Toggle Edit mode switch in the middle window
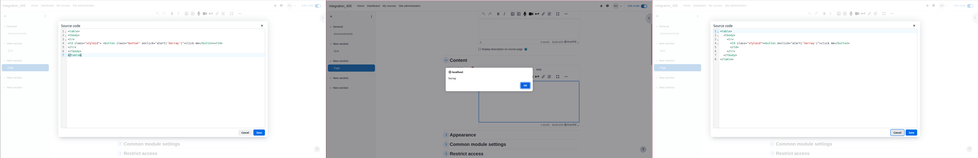Image resolution: width=980 pixels, height=158 pixels. pos(644,6)
